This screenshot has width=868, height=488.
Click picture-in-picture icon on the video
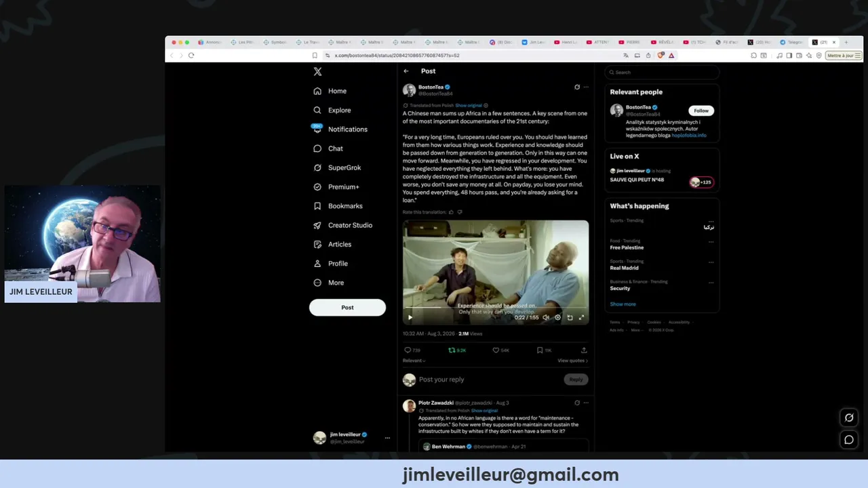[570, 317]
